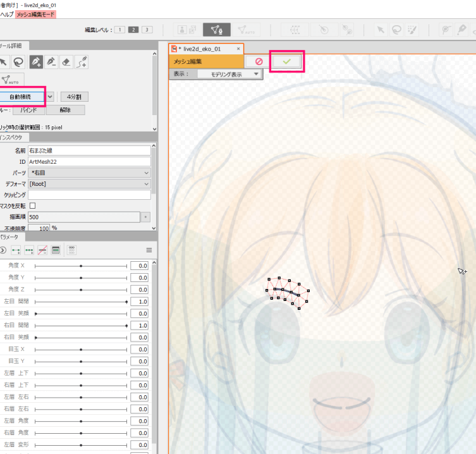476x454 pixels.
Task: Click the small button beside 描画順 field
Action: tap(146, 217)
